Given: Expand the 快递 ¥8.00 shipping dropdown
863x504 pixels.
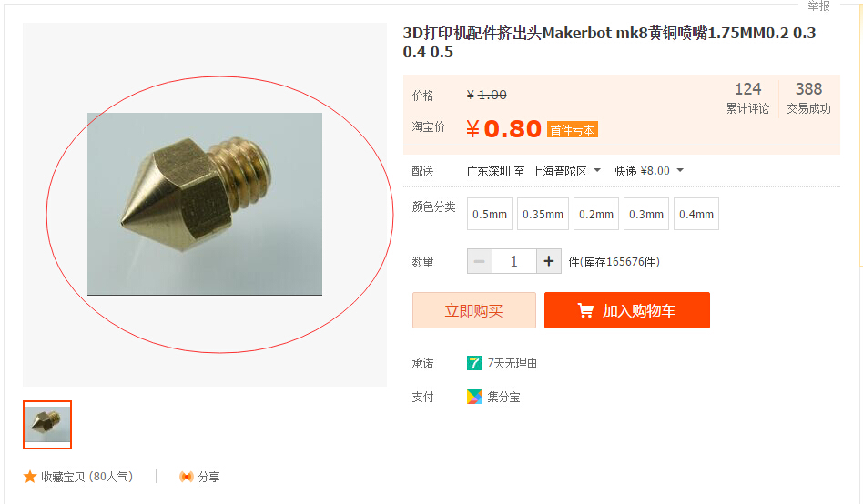Looking at the screenshot, I should [x=649, y=171].
